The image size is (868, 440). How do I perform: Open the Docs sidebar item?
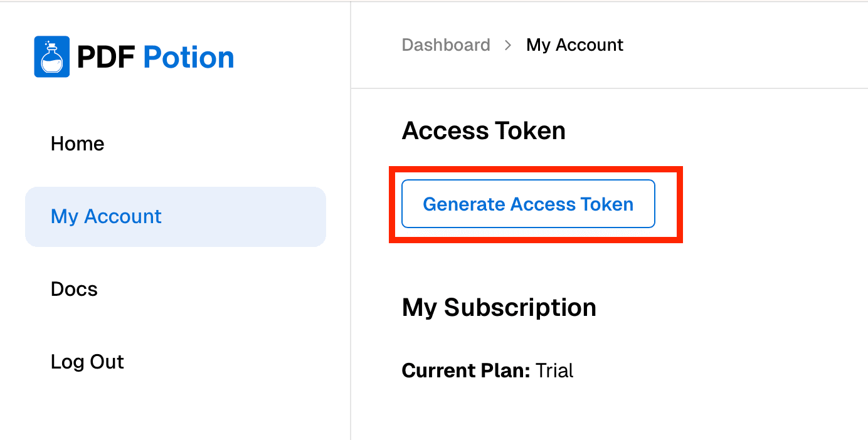click(x=74, y=290)
